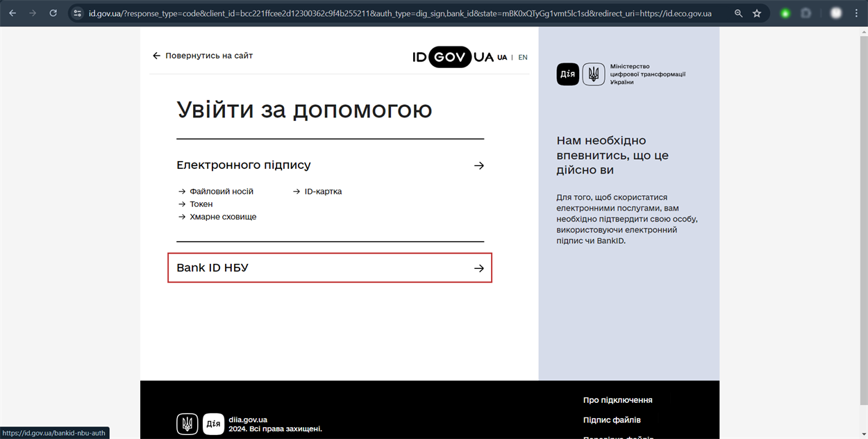Click the Міністерство цифрової трансформації України text
868x439 pixels.
pyautogui.click(x=648, y=74)
